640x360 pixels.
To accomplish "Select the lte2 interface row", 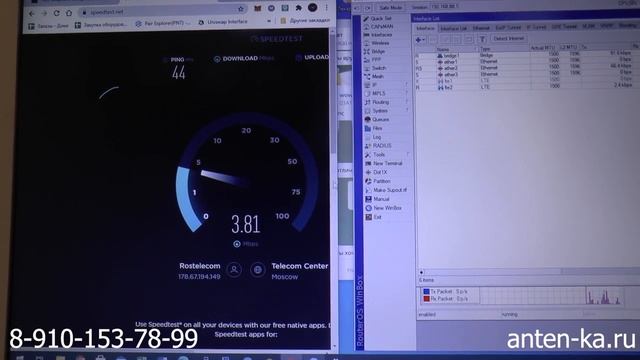I will [527, 87].
